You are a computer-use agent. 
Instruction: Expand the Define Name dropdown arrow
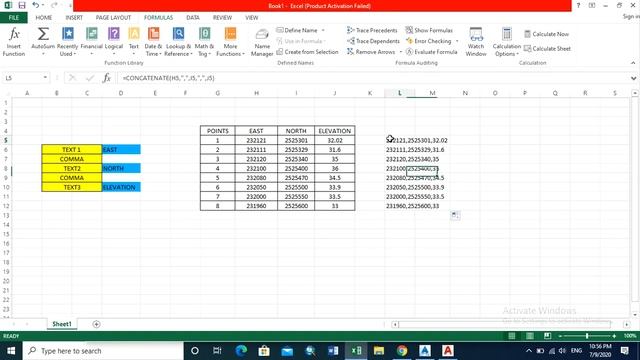pos(323,30)
